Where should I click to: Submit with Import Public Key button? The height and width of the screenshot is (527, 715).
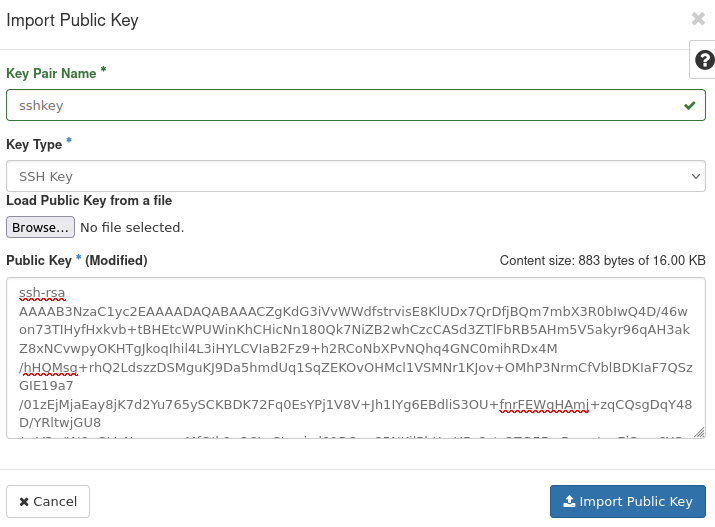[628, 502]
